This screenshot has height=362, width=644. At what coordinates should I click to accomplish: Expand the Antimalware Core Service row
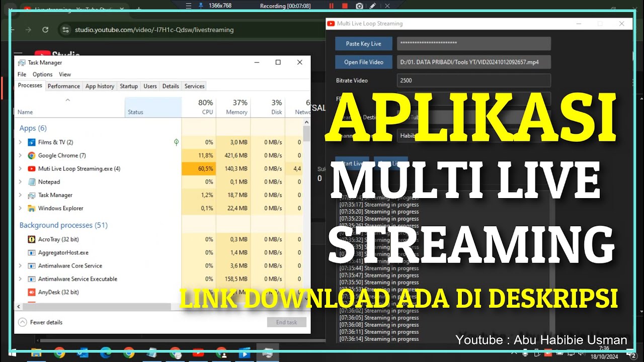pos(20,265)
